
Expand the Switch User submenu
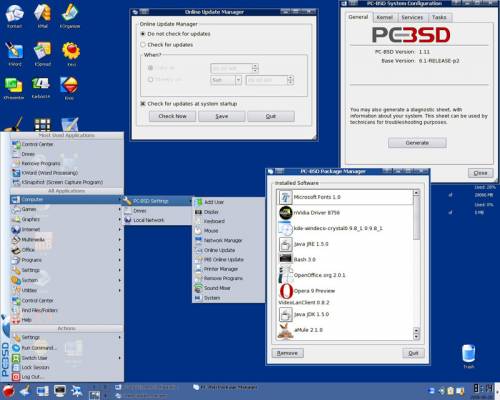click(66, 358)
